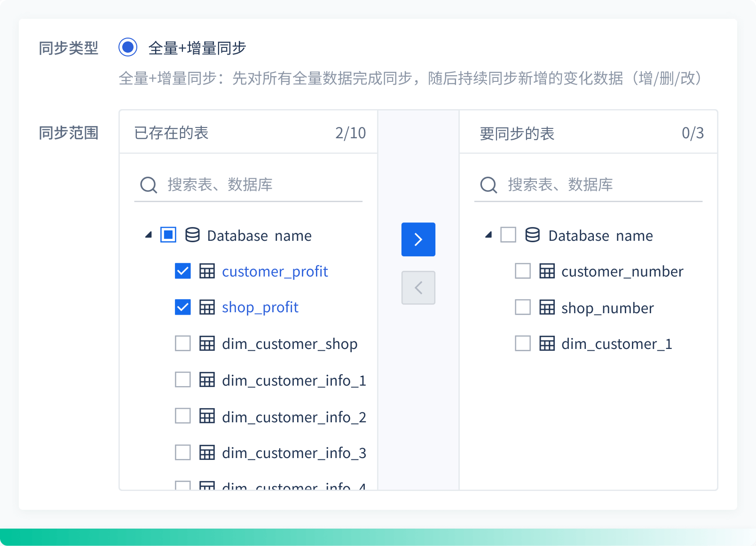The height and width of the screenshot is (546, 756).
Task: Click the database icon in the 要同步的表 panel
Action: point(532,236)
